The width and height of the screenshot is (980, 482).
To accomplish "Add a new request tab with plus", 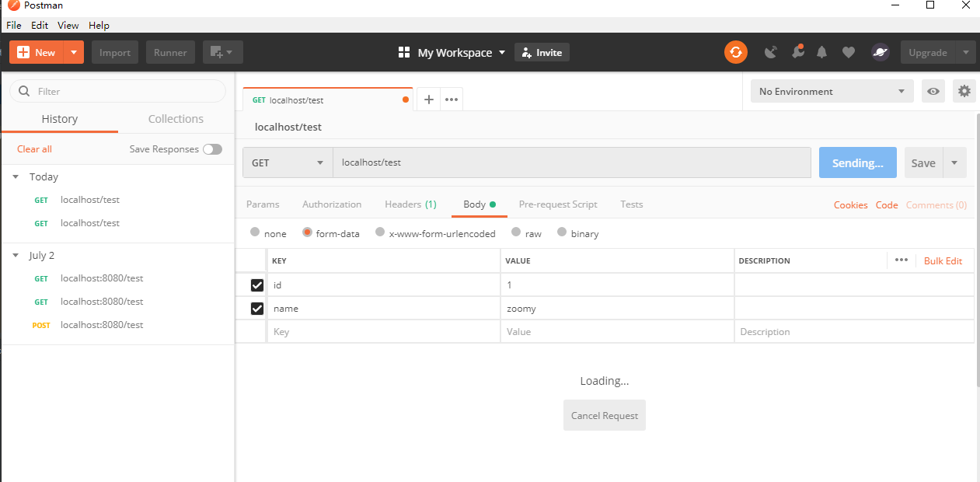I will (x=428, y=100).
